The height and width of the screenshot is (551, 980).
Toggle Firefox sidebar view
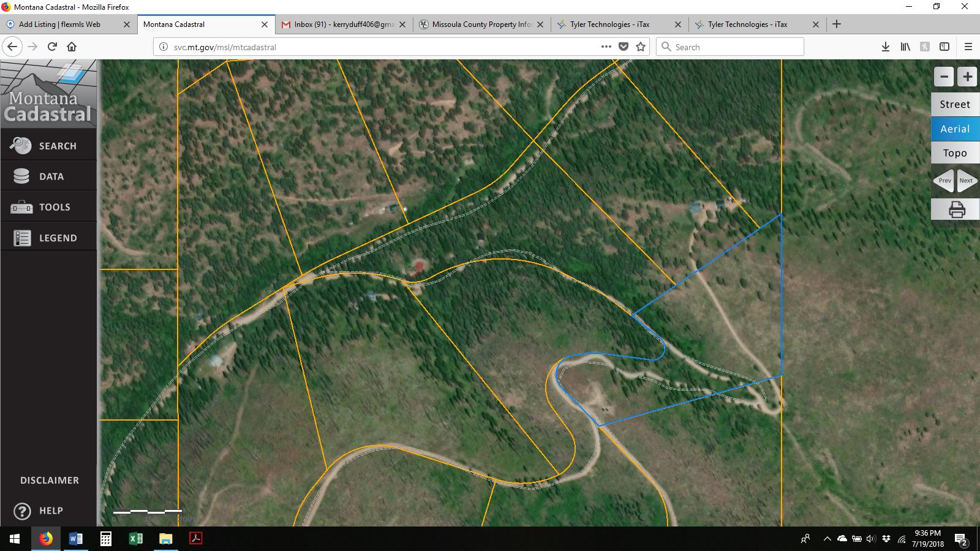pyautogui.click(x=944, y=47)
